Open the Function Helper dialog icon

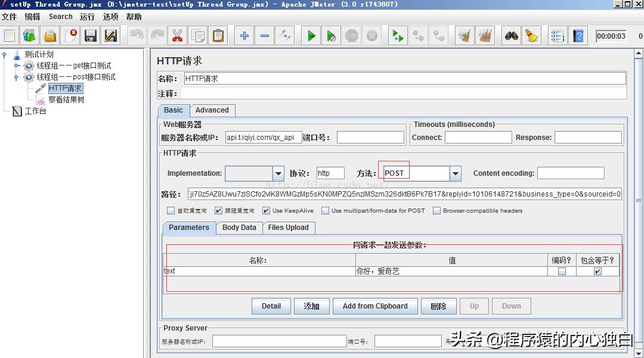[557, 36]
